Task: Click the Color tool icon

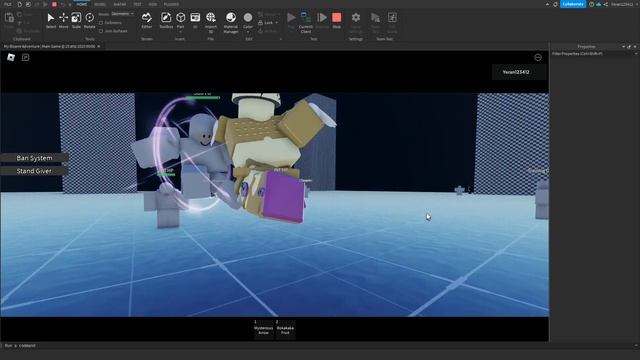Action: pyautogui.click(x=248, y=18)
